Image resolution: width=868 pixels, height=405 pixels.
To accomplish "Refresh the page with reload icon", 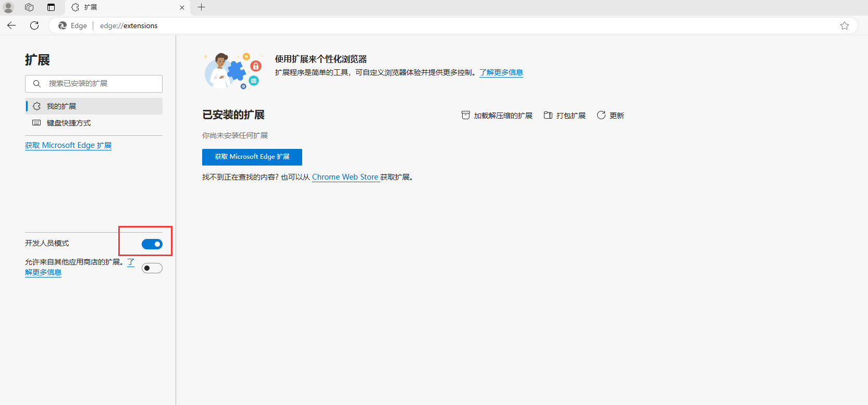I will (34, 26).
